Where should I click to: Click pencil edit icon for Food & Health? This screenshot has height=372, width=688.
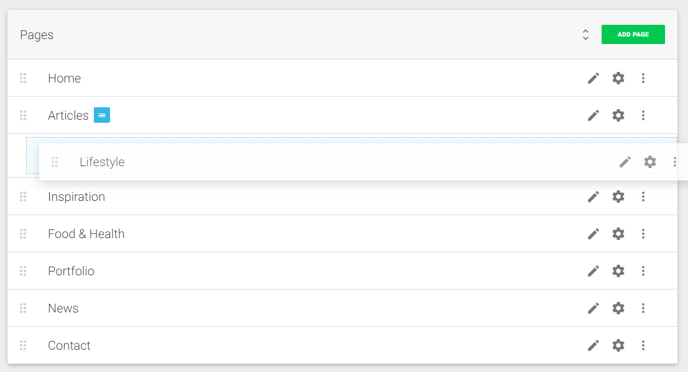pos(593,234)
